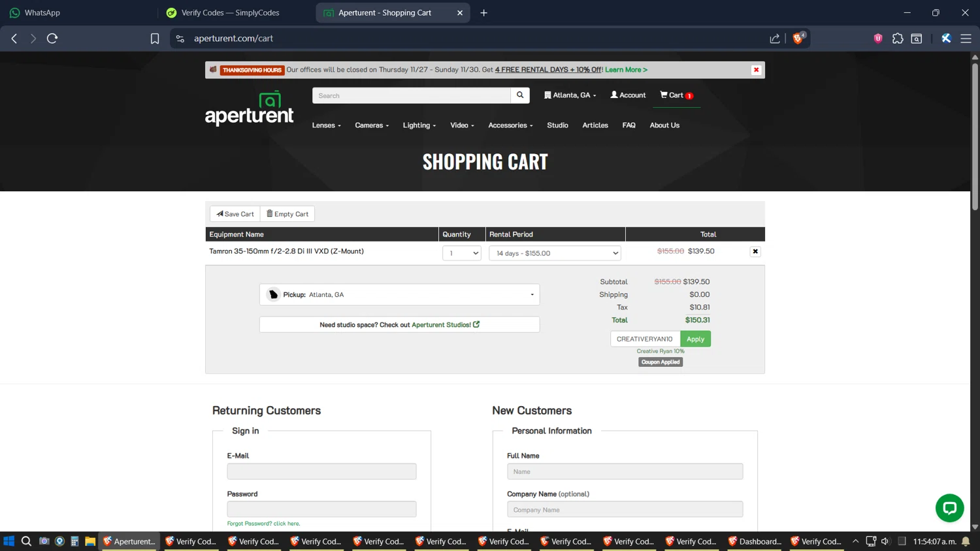Click the Aperturent logo

pyautogui.click(x=250, y=108)
